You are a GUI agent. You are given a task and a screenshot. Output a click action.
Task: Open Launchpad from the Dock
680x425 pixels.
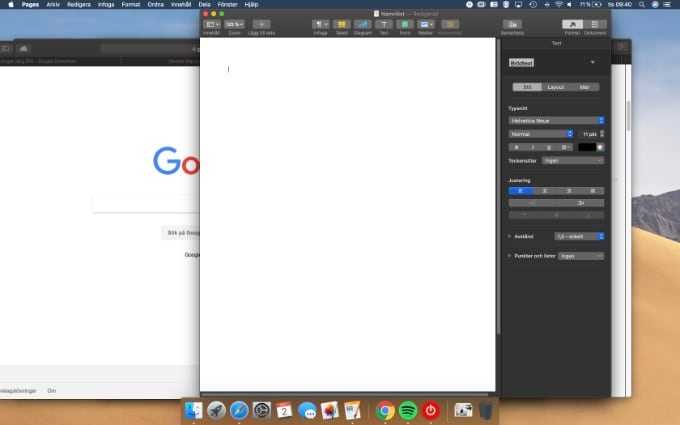(x=216, y=410)
